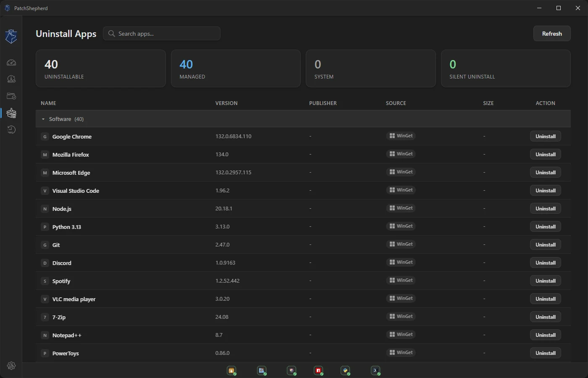588x378 pixels.
Task: Uninstall PowerToys
Action: tap(545, 353)
